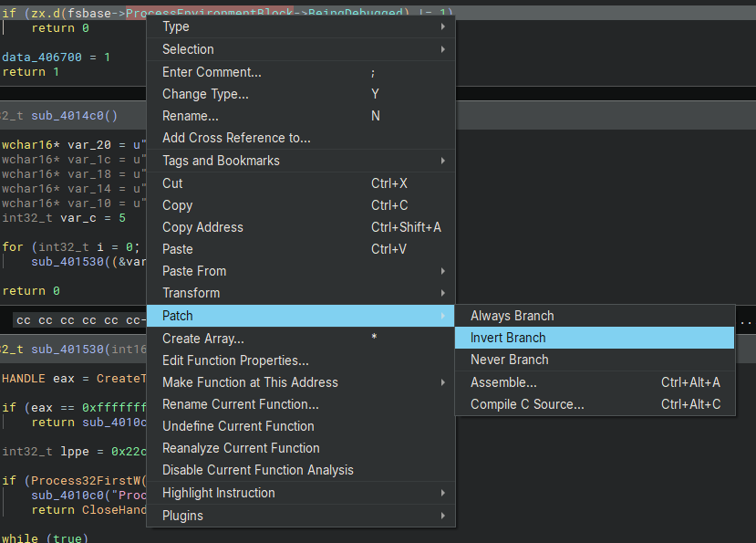The image size is (756, 543).
Task: Select Copy from the context menu
Action: pos(300,205)
